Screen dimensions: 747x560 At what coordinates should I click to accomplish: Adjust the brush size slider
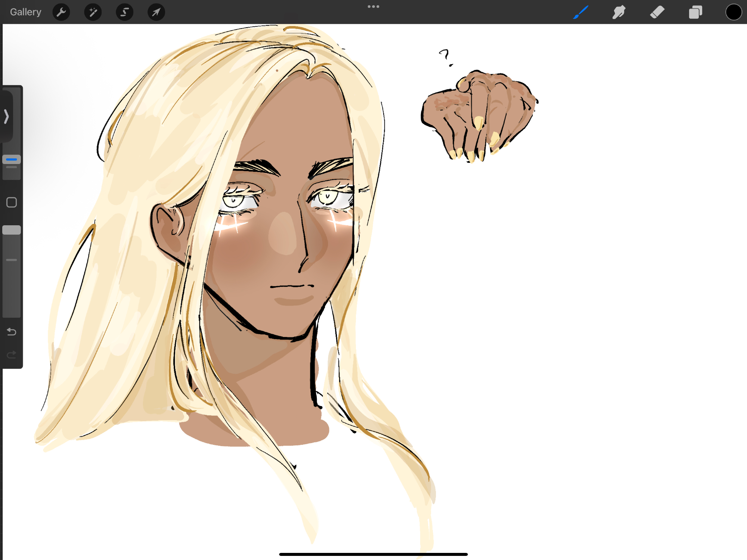tap(12, 160)
